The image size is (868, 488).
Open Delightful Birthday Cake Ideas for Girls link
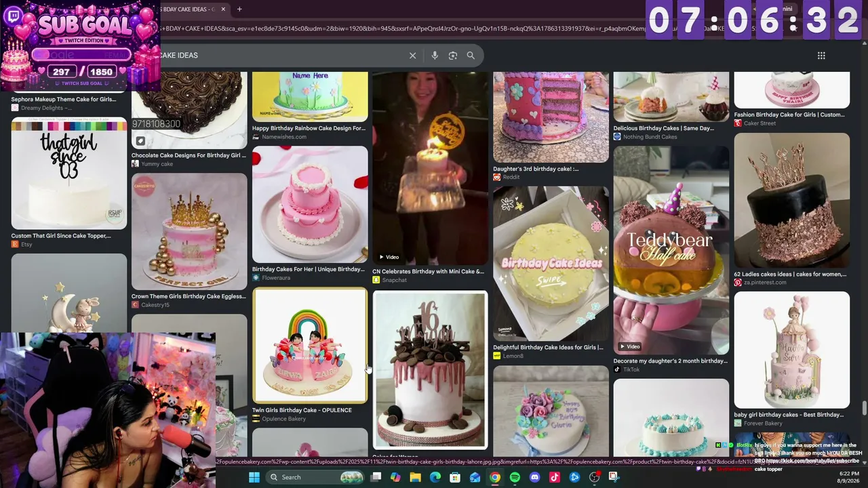pyautogui.click(x=548, y=347)
